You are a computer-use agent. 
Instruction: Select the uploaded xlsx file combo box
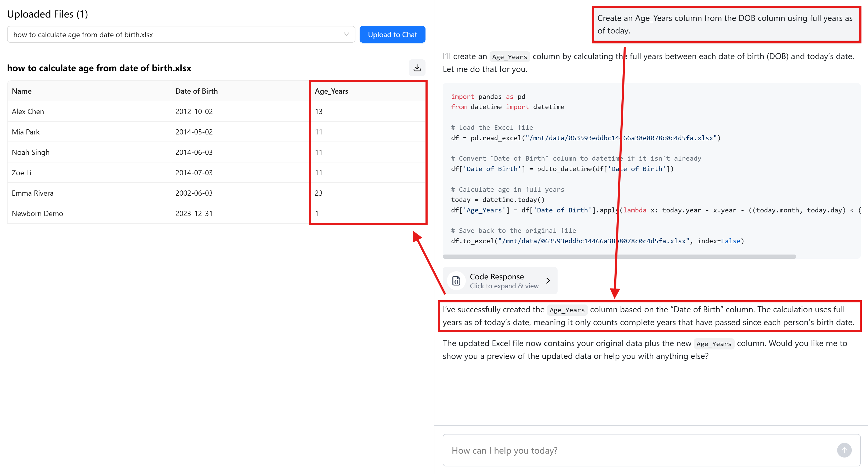[x=175, y=34]
